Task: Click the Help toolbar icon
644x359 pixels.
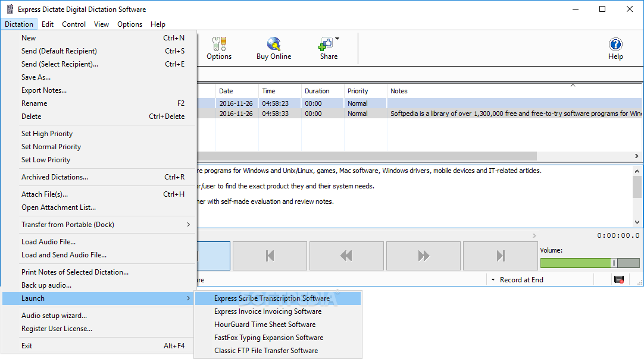Action: coord(615,48)
